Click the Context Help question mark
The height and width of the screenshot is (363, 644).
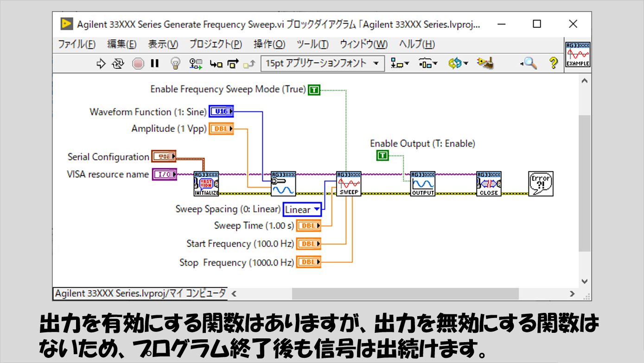(x=553, y=63)
